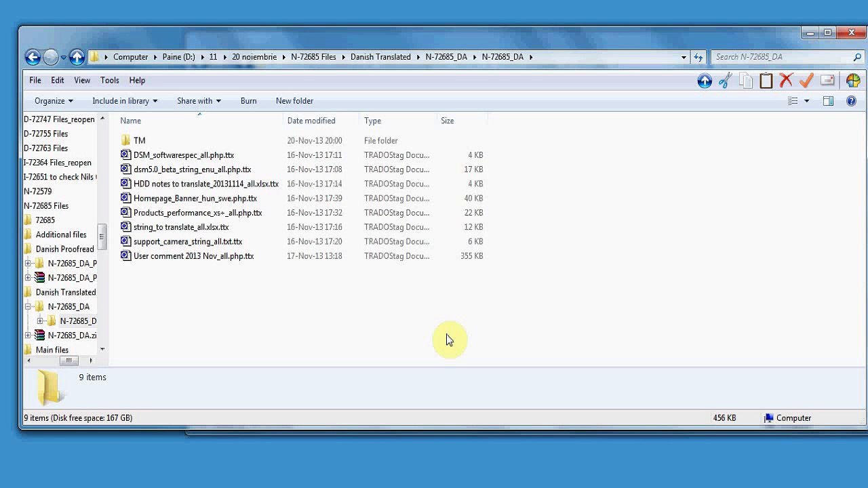
Task: Click N-72685 Files breadcrumb segment
Action: coord(313,57)
